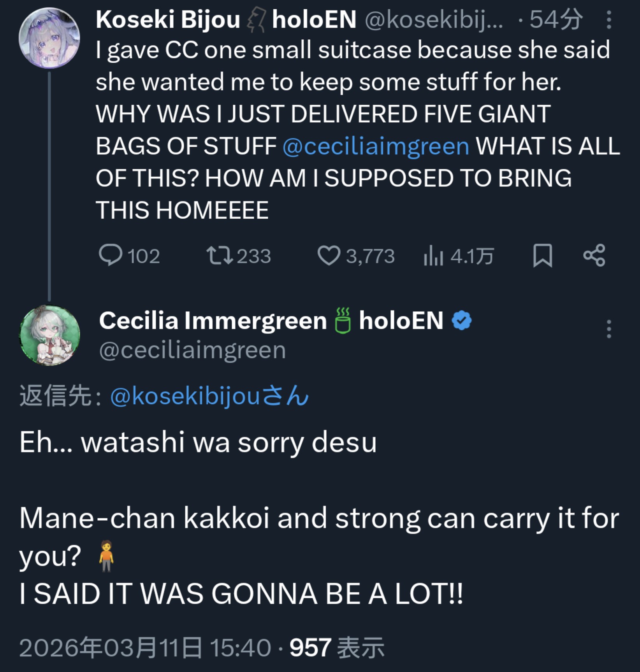Click the 2026年03月11日 15:40 timestamp
The image size is (640, 672).
coord(145,648)
